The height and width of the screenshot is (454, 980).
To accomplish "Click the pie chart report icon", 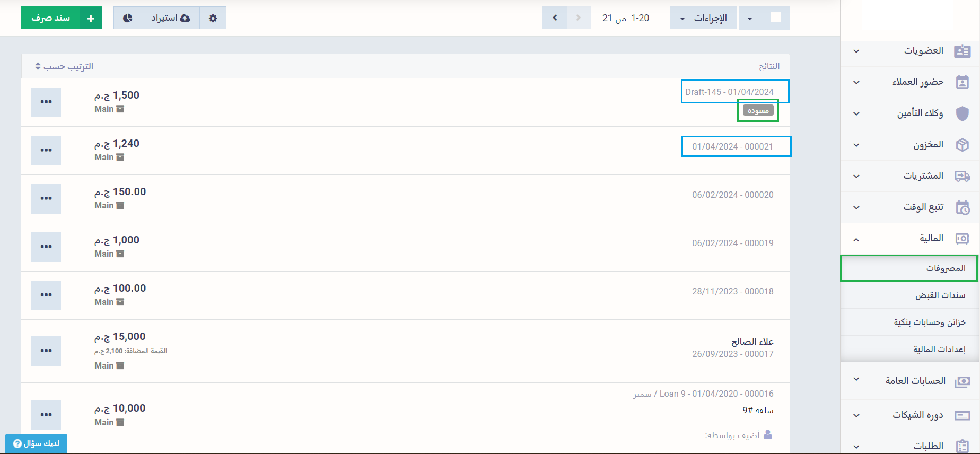I will coord(127,18).
